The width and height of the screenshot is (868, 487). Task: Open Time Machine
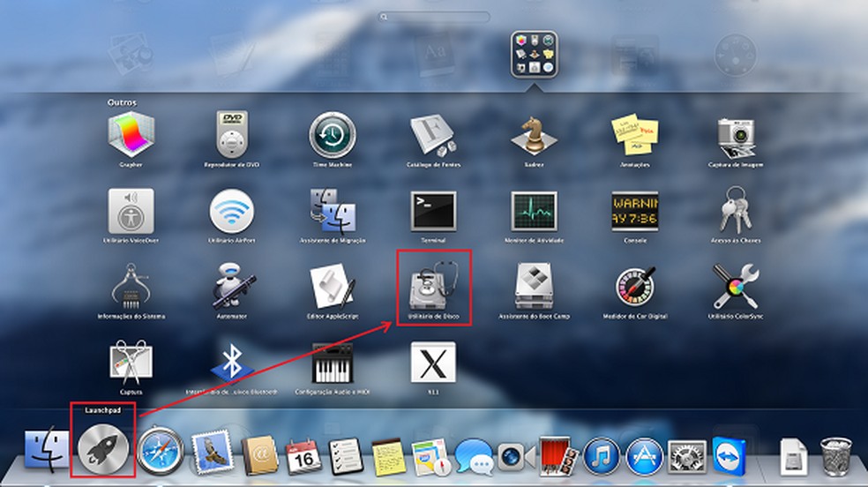(x=333, y=135)
